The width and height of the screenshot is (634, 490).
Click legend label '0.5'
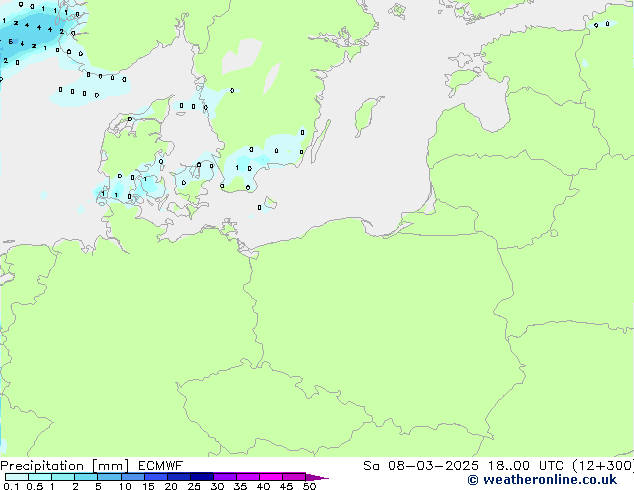34,486
